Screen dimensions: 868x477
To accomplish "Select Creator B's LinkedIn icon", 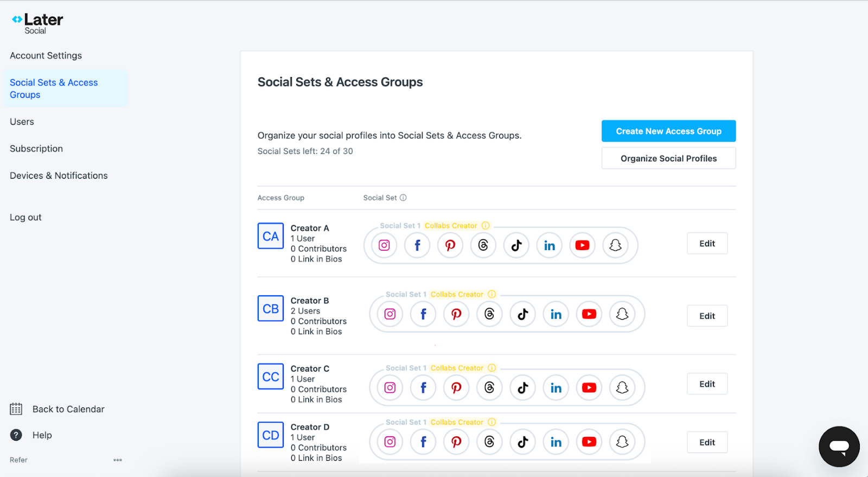I will (556, 314).
